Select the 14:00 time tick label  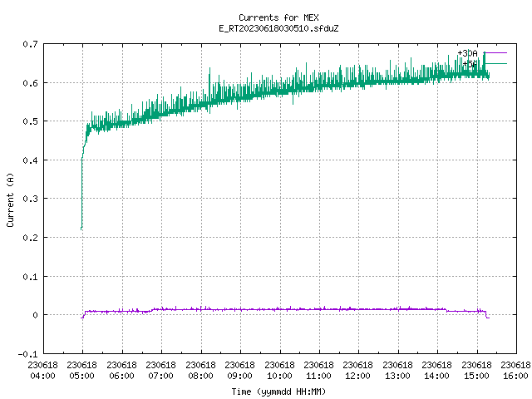tap(436, 376)
